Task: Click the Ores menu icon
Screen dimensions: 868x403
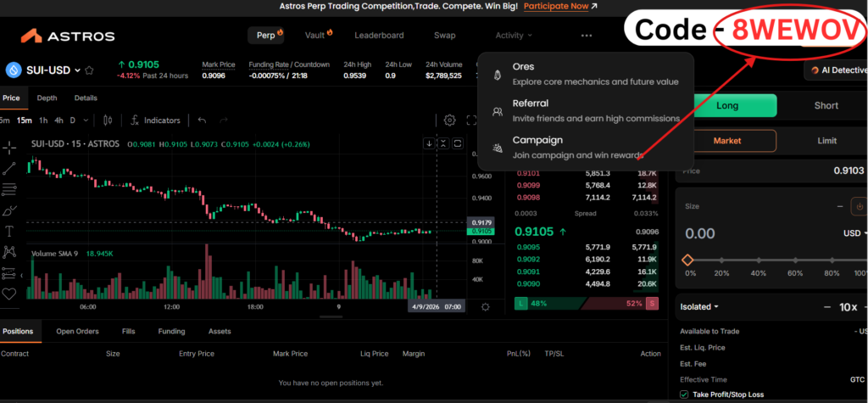Action: tap(497, 75)
